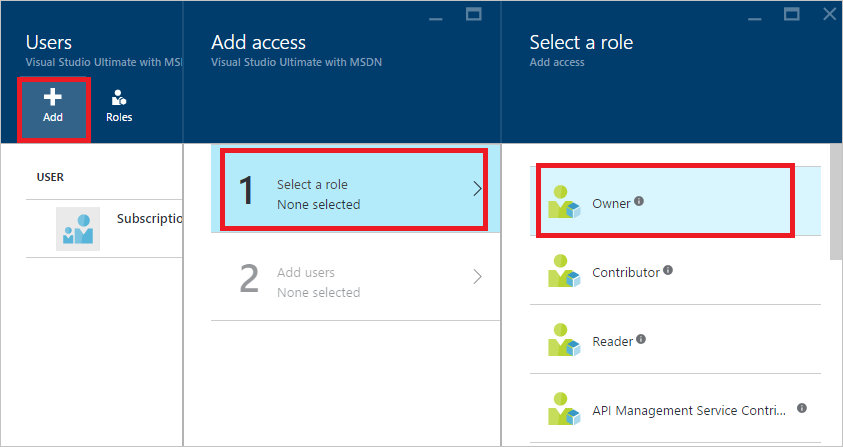Click the API Management Service Contributor icon
Screen dimensions: 843x447
564,410
